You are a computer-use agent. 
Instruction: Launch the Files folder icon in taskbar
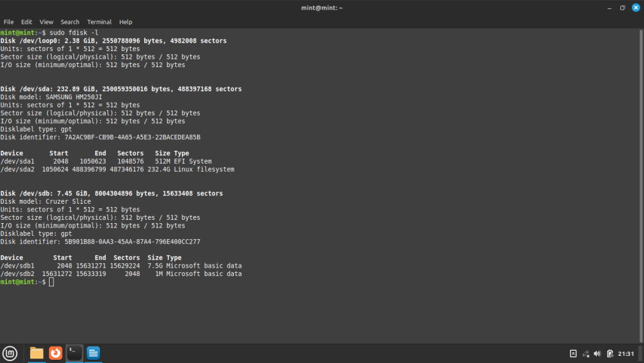pos(37,353)
